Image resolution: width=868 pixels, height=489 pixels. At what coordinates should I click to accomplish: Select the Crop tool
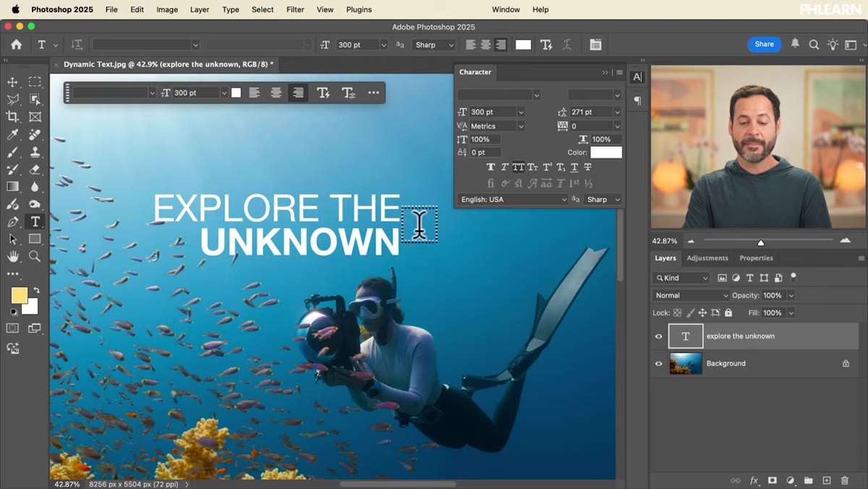[x=12, y=116]
